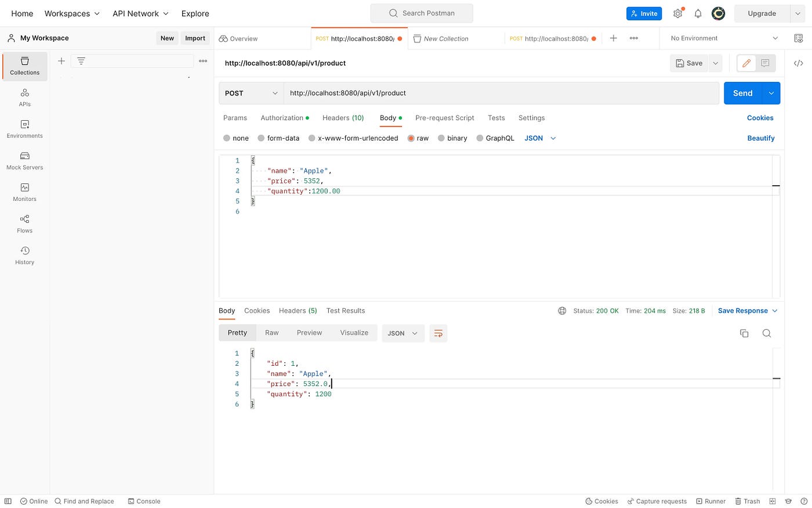
Task: Open the Workspaces dropdown
Action: [x=72, y=13]
